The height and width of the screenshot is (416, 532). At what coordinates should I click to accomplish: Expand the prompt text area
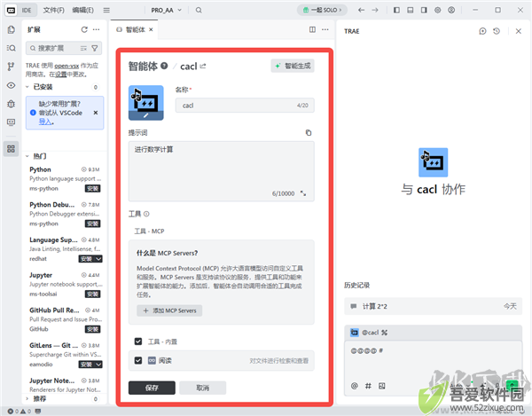pyautogui.click(x=303, y=193)
